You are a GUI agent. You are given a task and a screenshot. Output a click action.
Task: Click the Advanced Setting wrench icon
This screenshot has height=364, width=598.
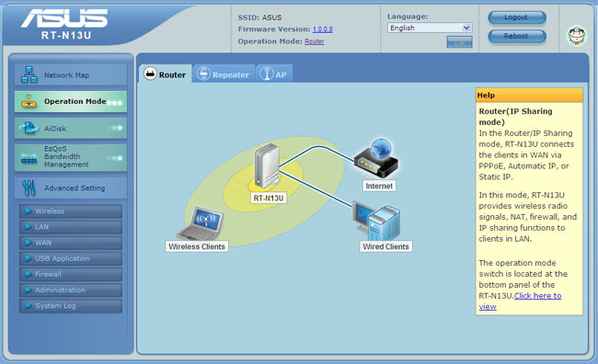[29, 188]
